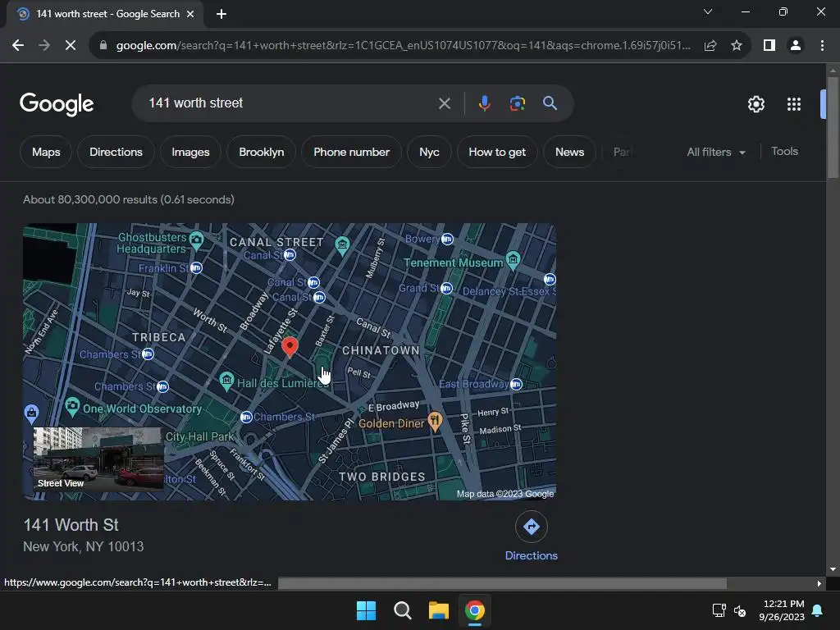
Task: Open the clock showing 12:21 PM
Action: [782, 610]
